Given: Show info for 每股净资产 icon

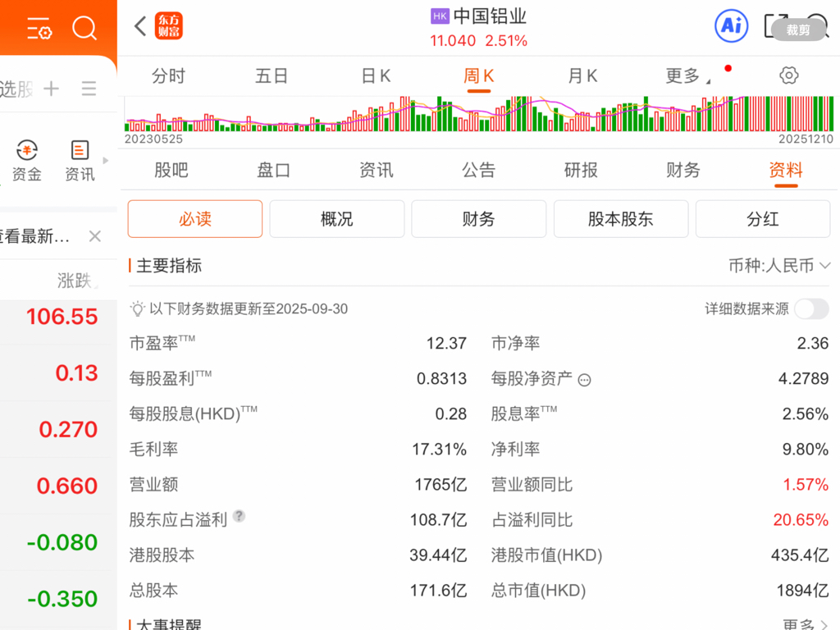Looking at the screenshot, I should pos(584,381).
